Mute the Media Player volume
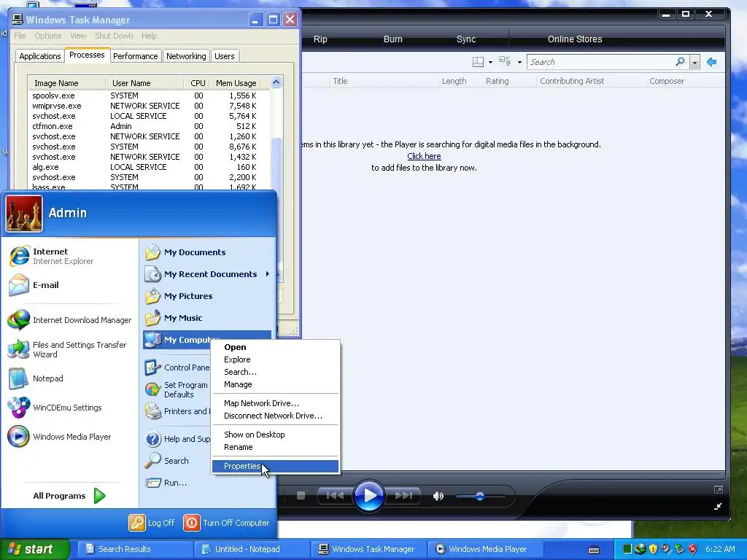747x560 pixels. [438, 496]
